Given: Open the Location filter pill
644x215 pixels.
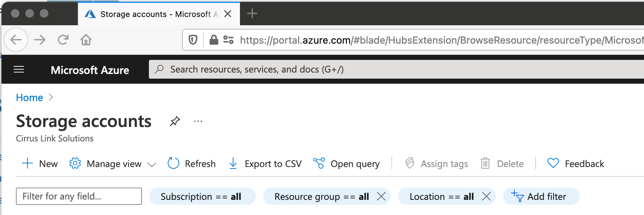Looking at the screenshot, I should point(441,197).
